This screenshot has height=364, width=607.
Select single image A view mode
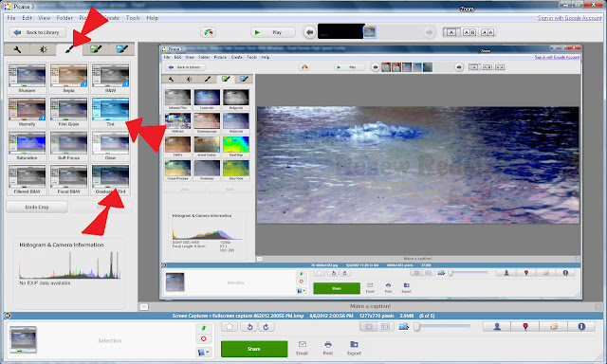click(x=451, y=32)
